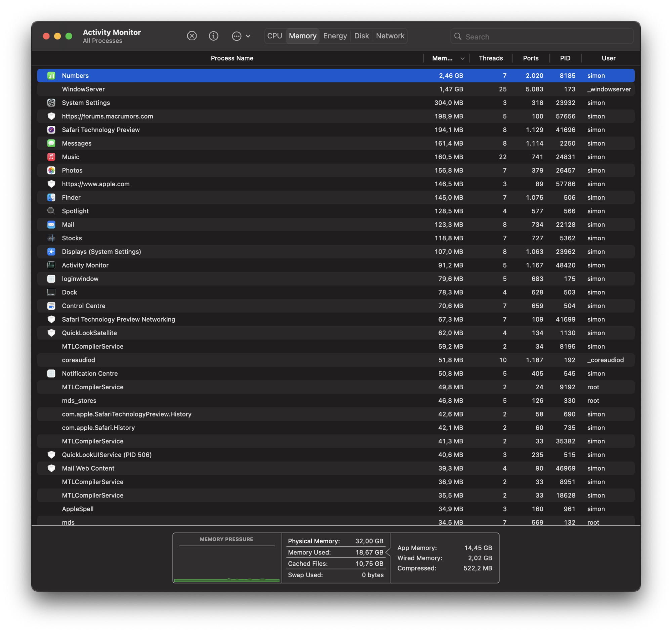Screen dimensions: 672x633
Task: Click the Displays (System Settings) icon
Action: pyautogui.click(x=51, y=251)
